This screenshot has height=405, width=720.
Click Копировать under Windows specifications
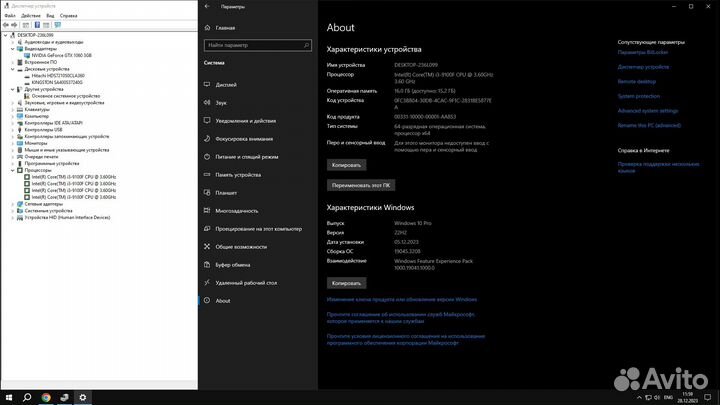pos(346,283)
